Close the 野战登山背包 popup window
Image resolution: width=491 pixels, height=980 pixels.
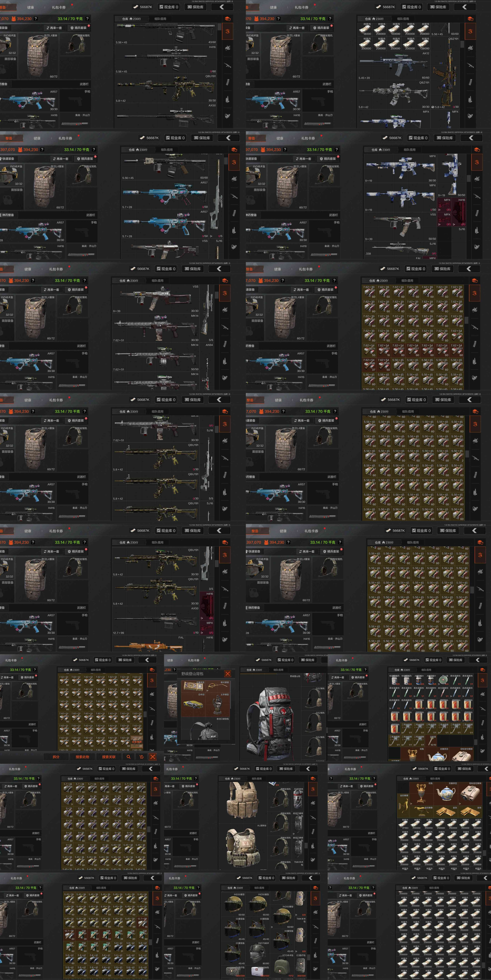(228, 674)
